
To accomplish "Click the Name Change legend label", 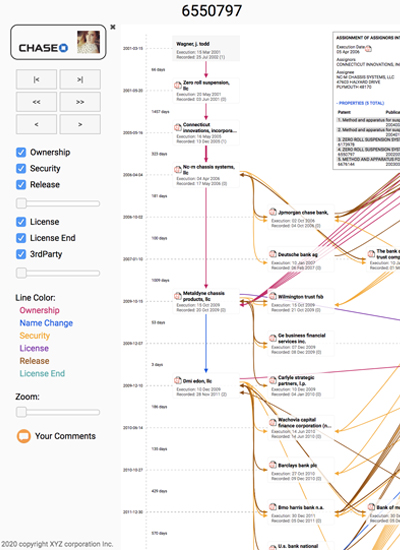I will click(46, 323).
